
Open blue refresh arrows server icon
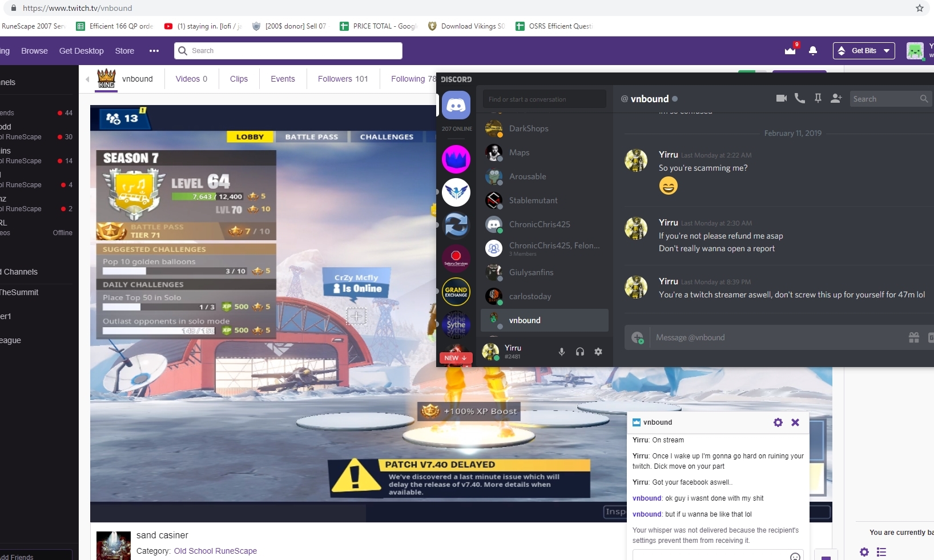(456, 225)
